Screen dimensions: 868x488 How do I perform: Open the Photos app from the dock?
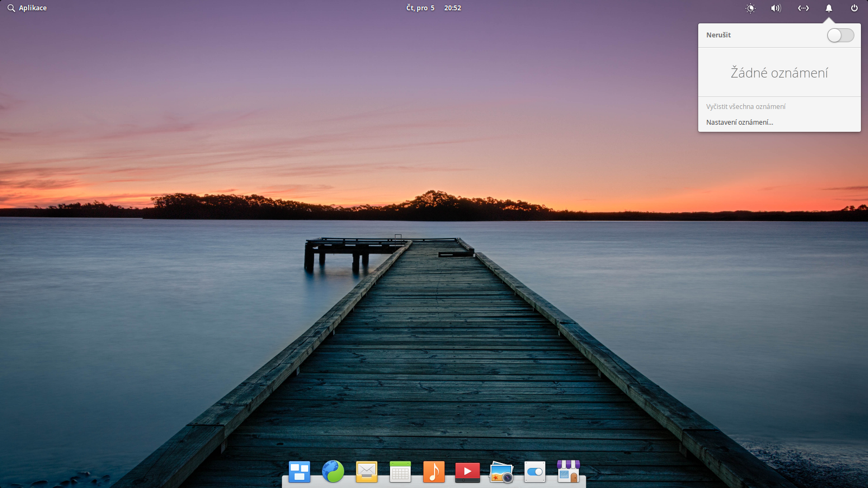[x=501, y=472]
